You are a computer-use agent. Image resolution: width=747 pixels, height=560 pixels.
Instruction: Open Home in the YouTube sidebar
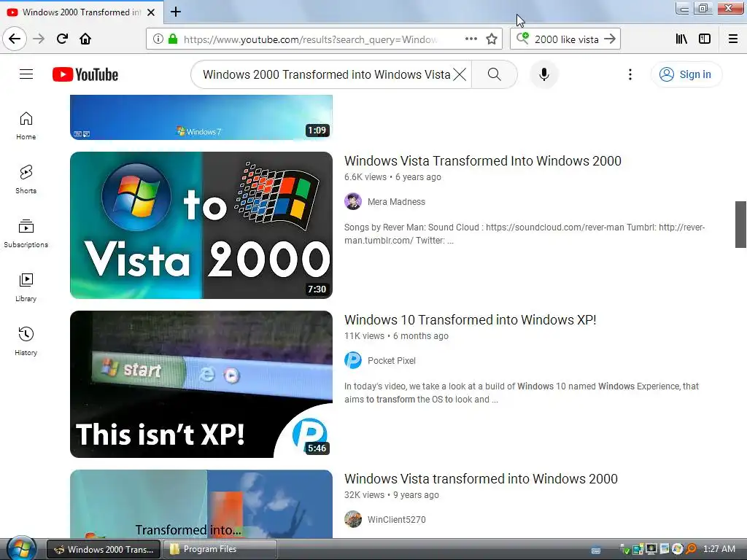pos(26,126)
